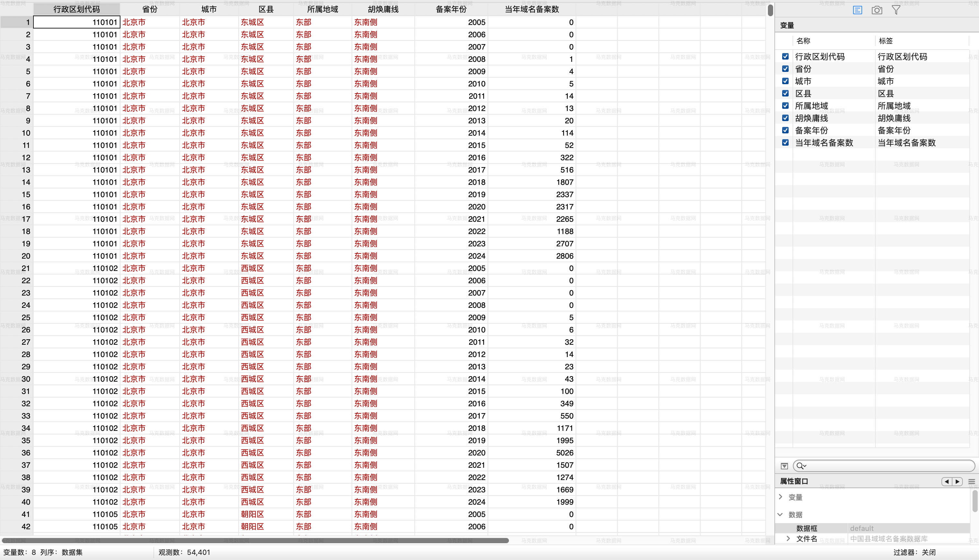Image resolution: width=979 pixels, height=560 pixels.
Task: Click 观测数: 54,401 in status bar
Action: (184, 552)
